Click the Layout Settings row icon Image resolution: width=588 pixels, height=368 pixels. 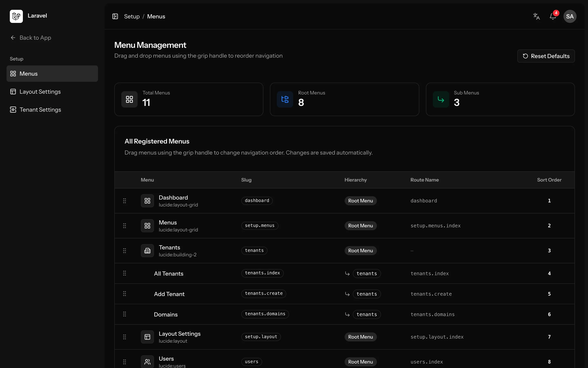[x=147, y=337]
